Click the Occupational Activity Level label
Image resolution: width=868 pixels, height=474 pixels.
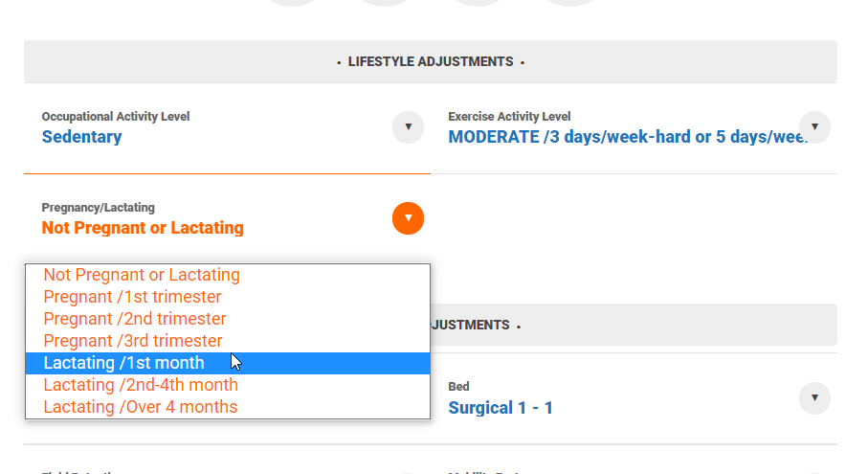pyautogui.click(x=116, y=117)
